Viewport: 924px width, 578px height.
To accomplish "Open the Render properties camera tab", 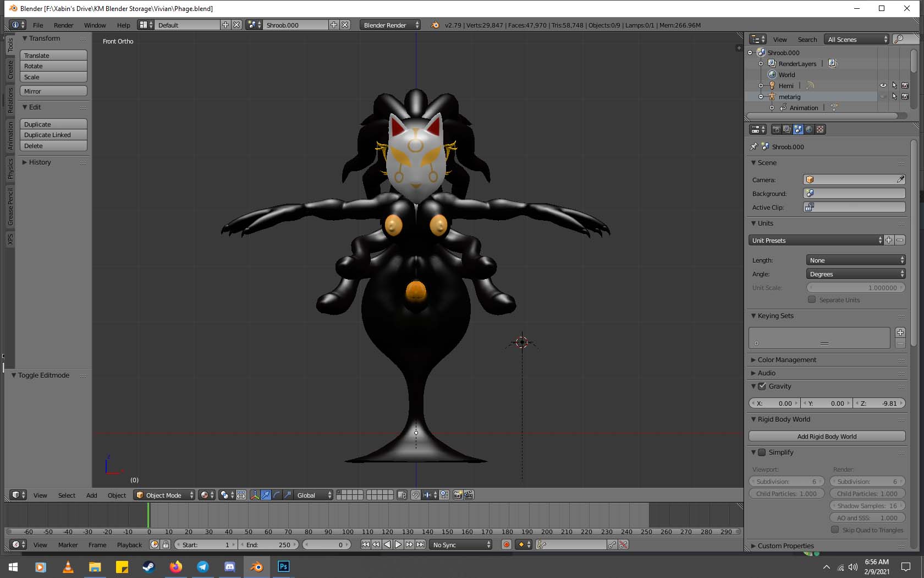I will (776, 129).
